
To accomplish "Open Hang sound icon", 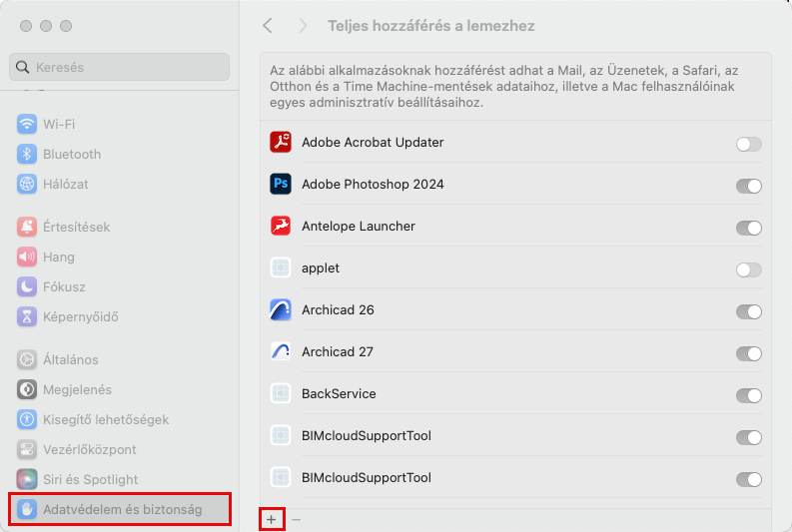I will tap(27, 257).
